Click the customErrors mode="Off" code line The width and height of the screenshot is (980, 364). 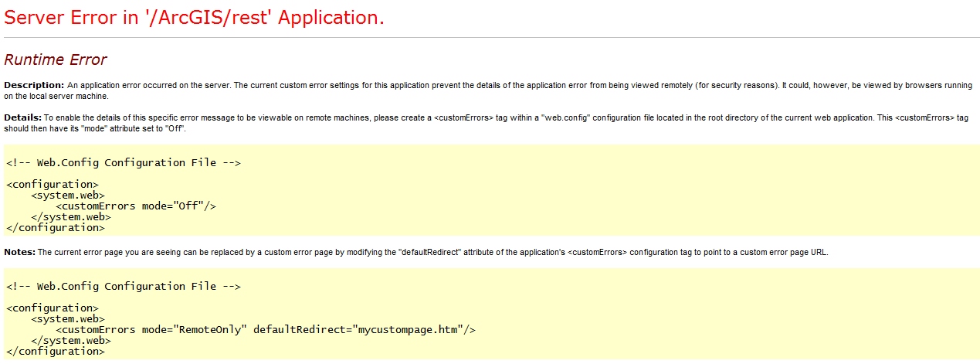pos(136,206)
